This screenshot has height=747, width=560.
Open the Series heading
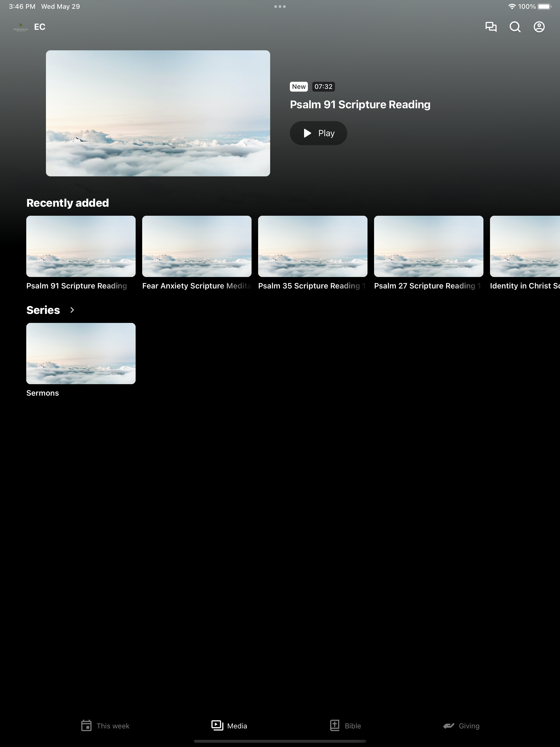pos(43,310)
